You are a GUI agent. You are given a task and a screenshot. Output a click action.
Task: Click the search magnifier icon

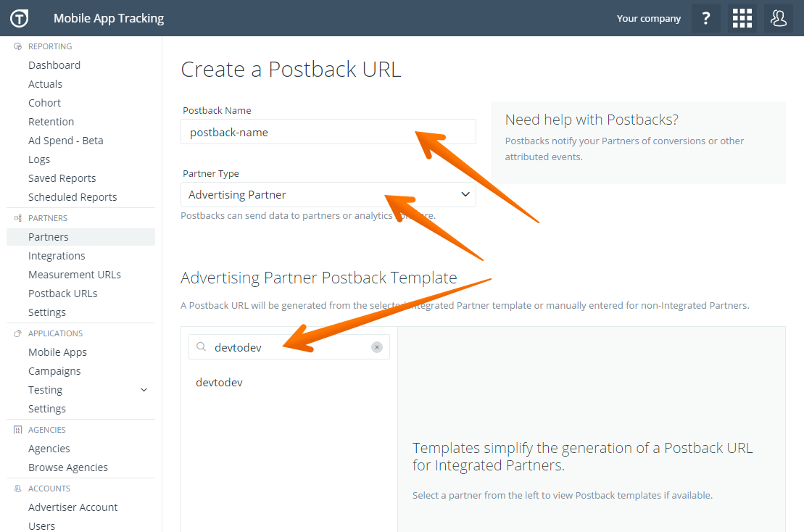[202, 347]
